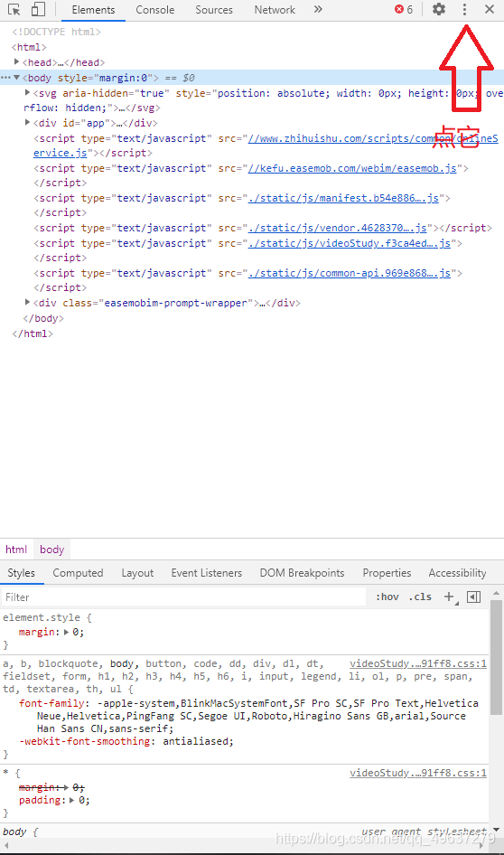Click the element.style selector text
The width and height of the screenshot is (504, 855).
coord(42,618)
